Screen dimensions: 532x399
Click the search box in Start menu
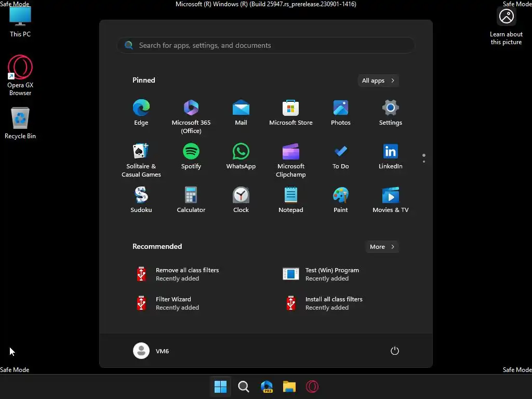point(266,45)
